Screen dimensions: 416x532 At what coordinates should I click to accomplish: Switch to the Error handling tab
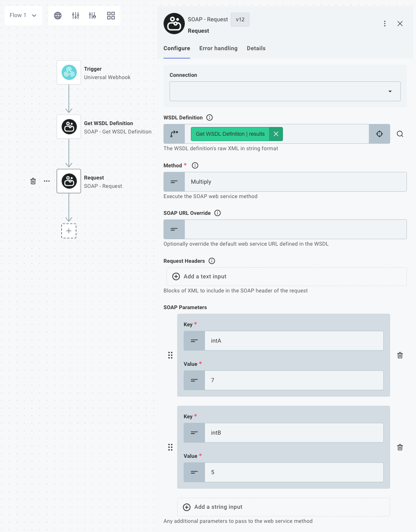(218, 48)
